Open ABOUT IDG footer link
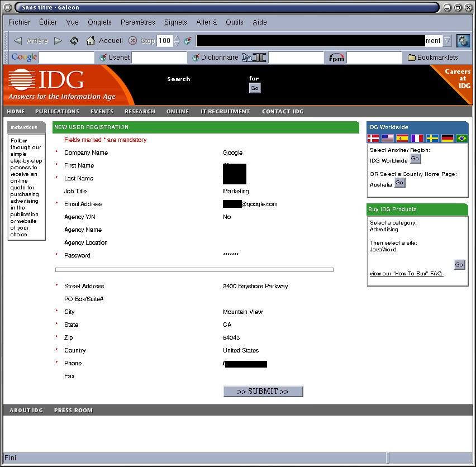476x467 pixels. 26,410
